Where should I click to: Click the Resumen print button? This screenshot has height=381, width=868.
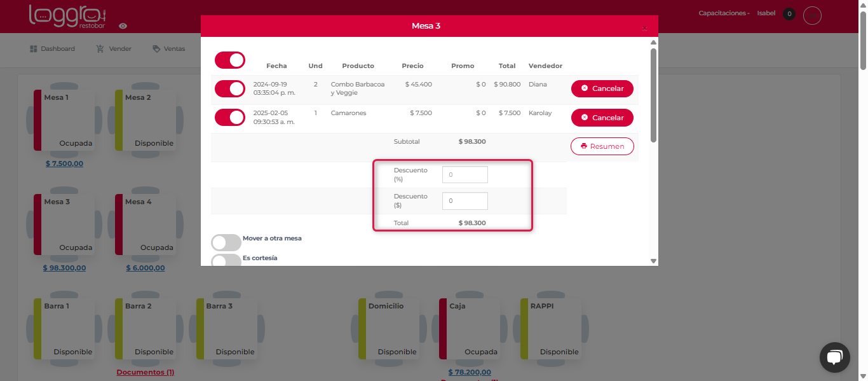coord(602,146)
